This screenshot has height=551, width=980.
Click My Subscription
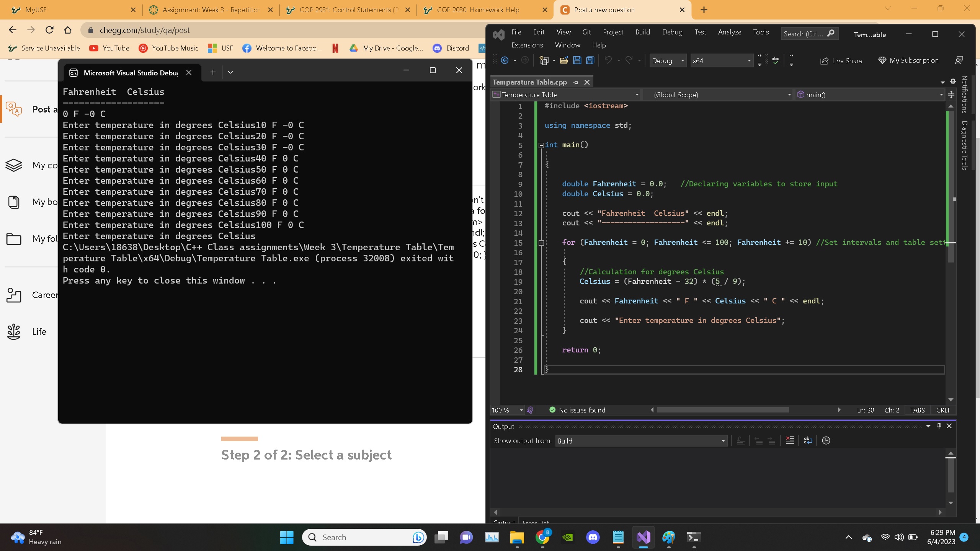coord(908,60)
